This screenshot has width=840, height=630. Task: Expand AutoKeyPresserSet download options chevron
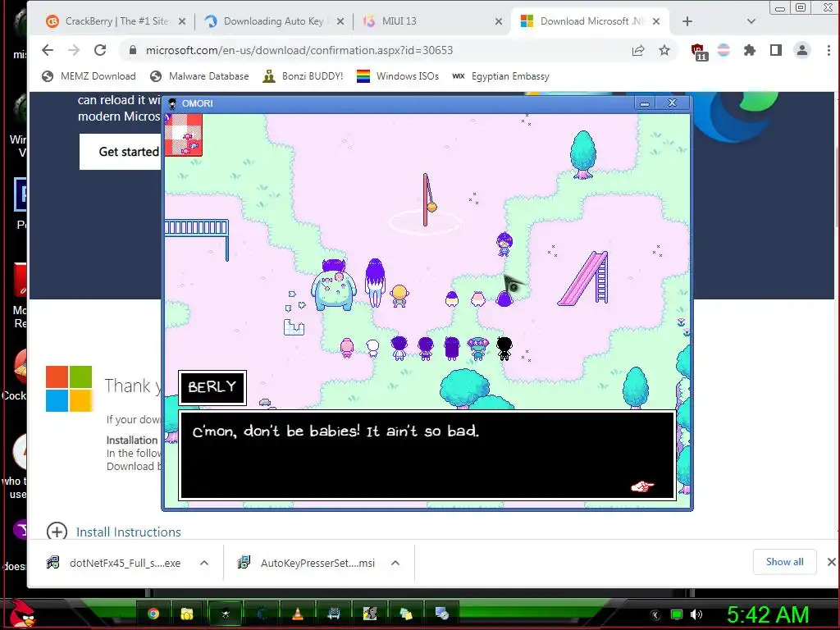[395, 563]
